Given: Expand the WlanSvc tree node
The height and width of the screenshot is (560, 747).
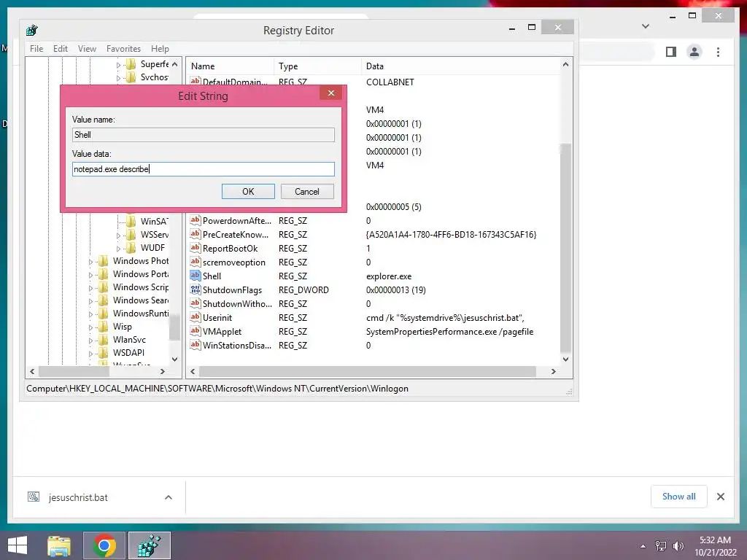Looking at the screenshot, I should coord(90,341).
